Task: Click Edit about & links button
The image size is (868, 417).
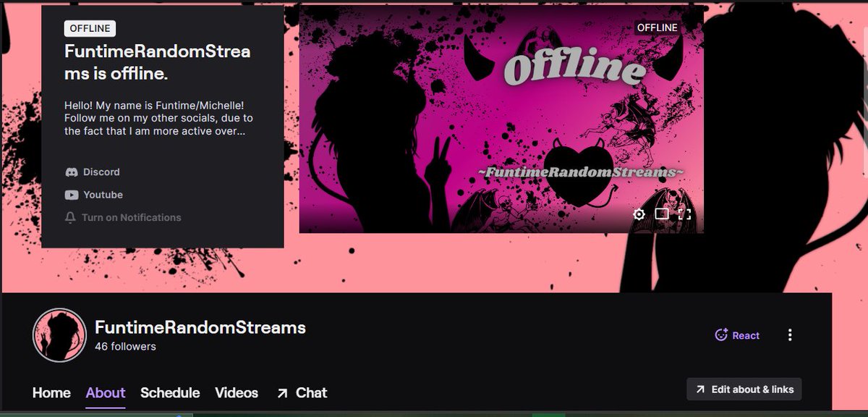Action: [744, 389]
